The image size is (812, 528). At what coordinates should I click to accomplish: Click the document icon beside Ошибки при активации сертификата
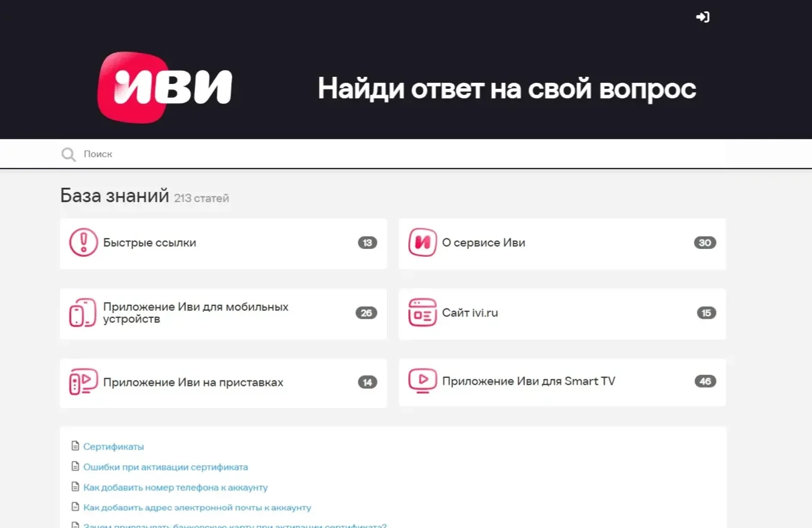point(75,467)
